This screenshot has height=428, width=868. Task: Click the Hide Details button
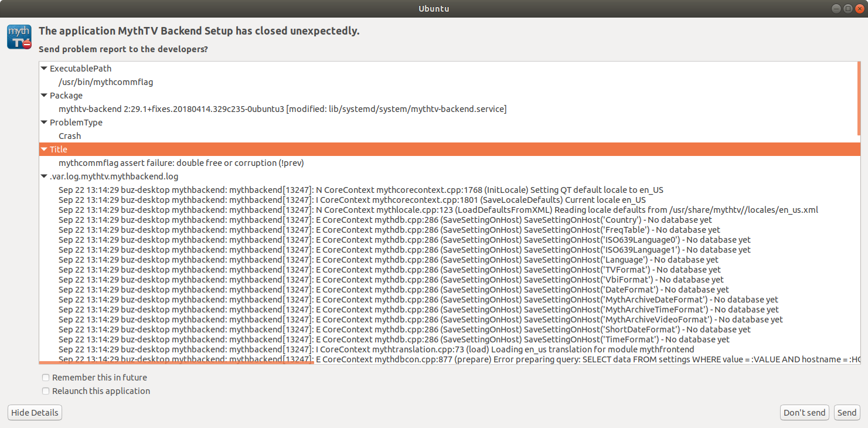pos(35,413)
